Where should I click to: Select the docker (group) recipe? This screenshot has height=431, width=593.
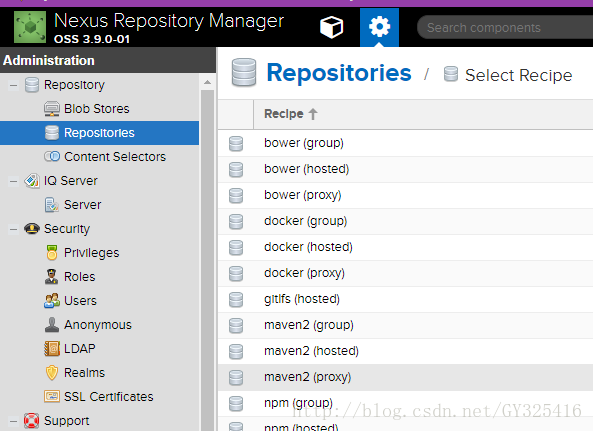click(x=405, y=222)
